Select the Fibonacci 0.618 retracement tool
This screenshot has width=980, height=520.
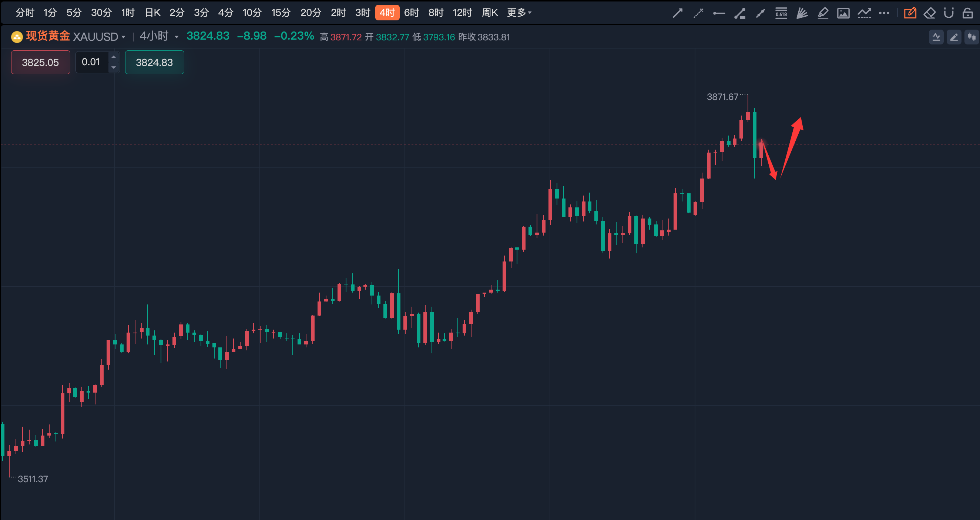coord(781,13)
